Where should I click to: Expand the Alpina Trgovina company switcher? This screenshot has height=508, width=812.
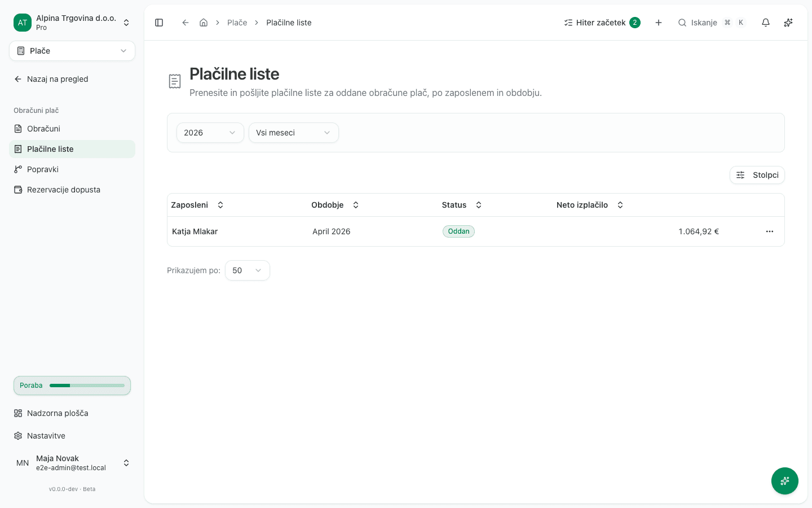pos(72,23)
